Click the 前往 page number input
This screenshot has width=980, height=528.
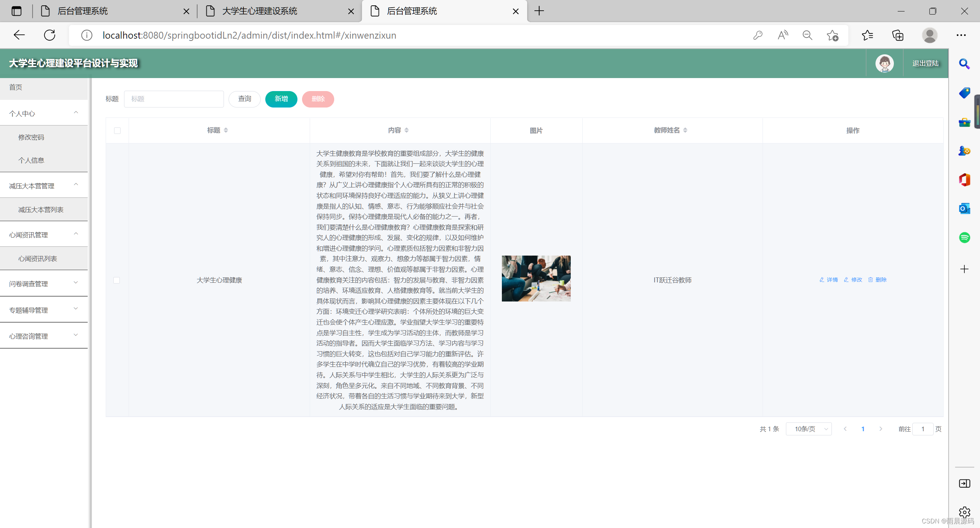923,429
